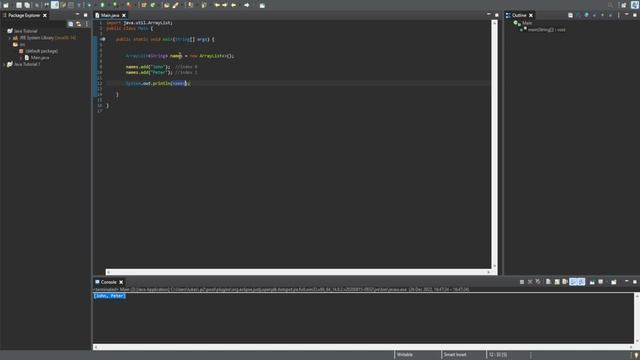Terminate program from Console toolbar
This screenshot has width=640, height=360.
(x=522, y=282)
